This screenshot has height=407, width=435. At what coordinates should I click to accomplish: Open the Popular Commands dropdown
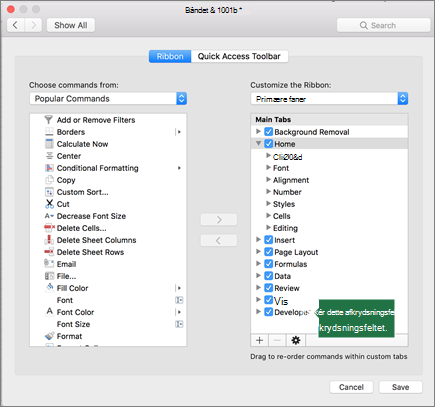tap(108, 99)
